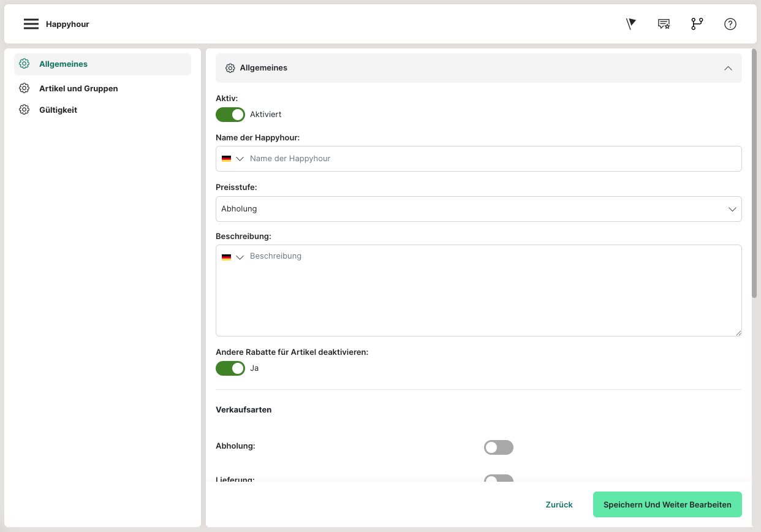Open language selector for Name der Happyhour
This screenshot has height=532, width=761.
tap(232, 159)
